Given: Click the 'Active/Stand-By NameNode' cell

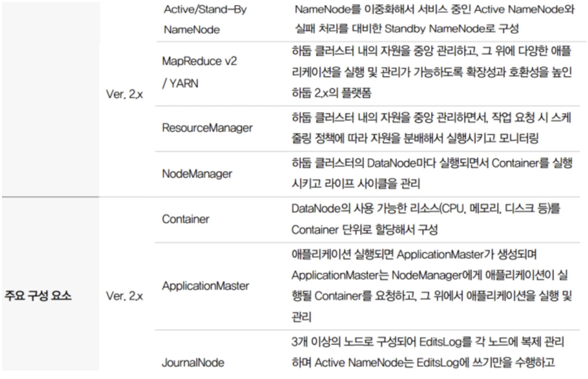Looking at the screenshot, I should [205, 19].
